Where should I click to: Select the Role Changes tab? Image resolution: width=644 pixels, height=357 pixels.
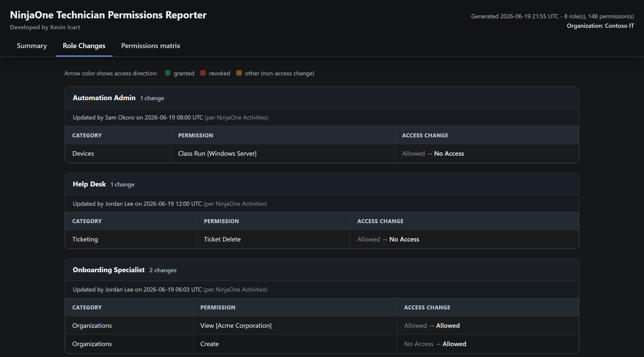[x=84, y=46]
